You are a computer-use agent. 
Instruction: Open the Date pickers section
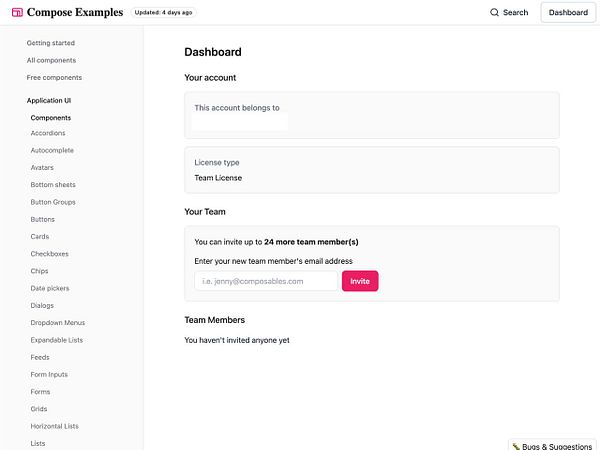click(x=50, y=288)
